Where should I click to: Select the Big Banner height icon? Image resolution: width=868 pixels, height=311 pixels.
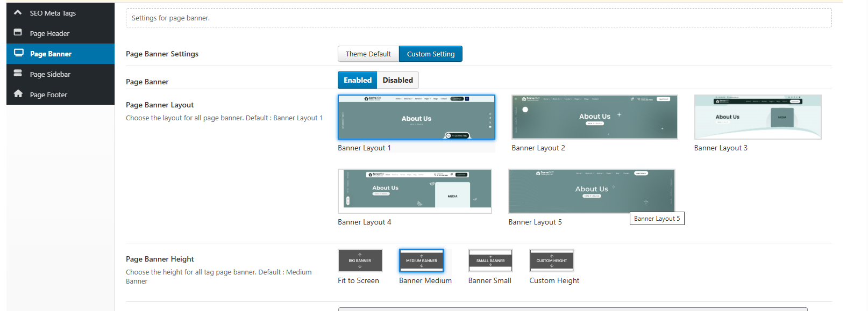click(x=360, y=261)
